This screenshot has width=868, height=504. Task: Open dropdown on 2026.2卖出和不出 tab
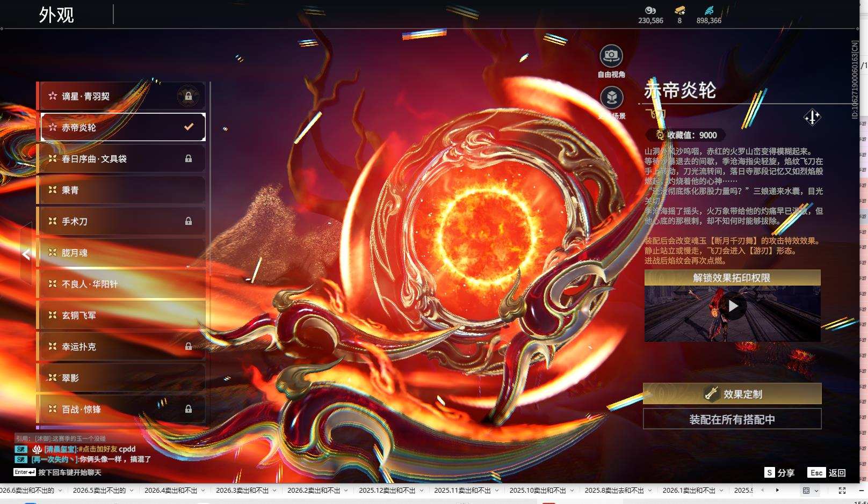(346, 491)
